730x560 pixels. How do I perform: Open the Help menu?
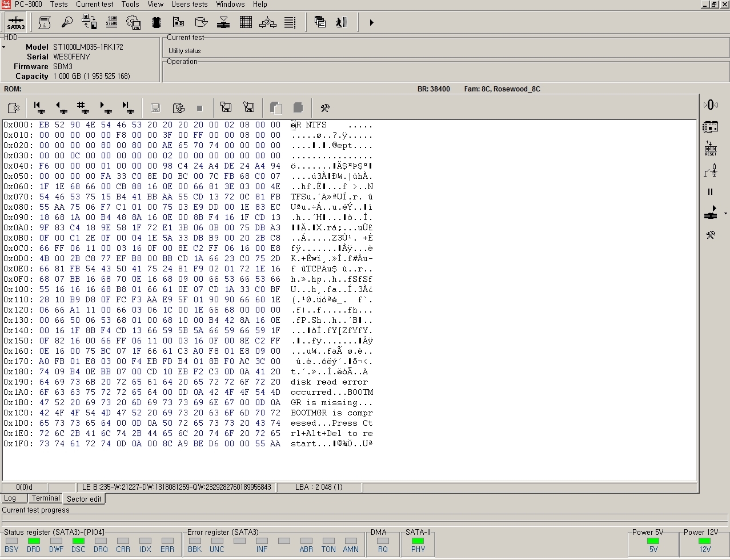click(x=260, y=4)
